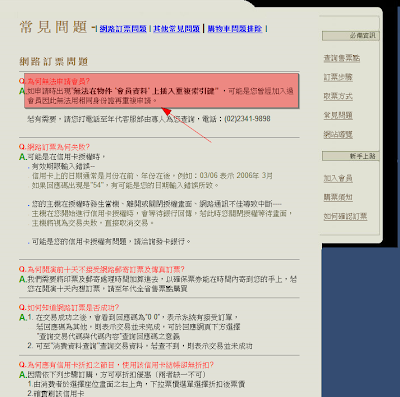Go to 查詢售票點 in sidebar

pyautogui.click(x=342, y=58)
